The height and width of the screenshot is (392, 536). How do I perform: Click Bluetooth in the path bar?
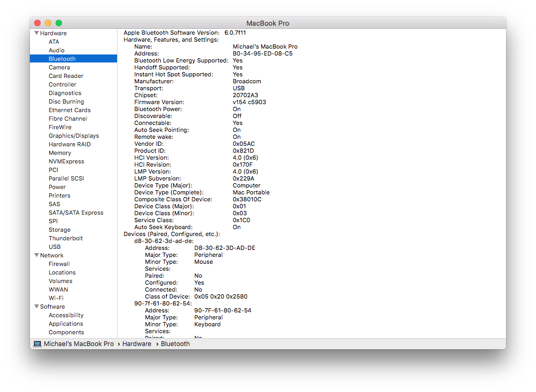[x=175, y=344]
